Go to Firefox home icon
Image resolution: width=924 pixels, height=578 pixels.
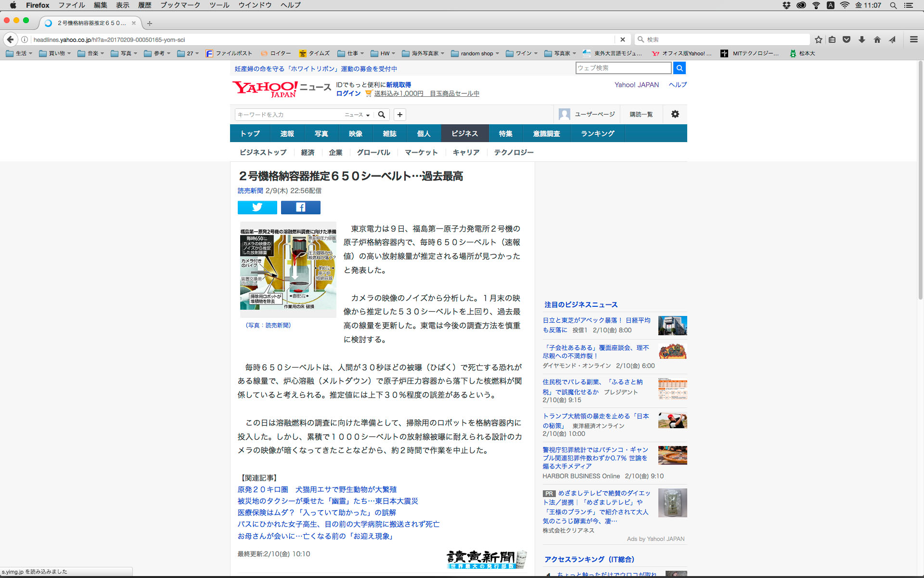(x=877, y=39)
